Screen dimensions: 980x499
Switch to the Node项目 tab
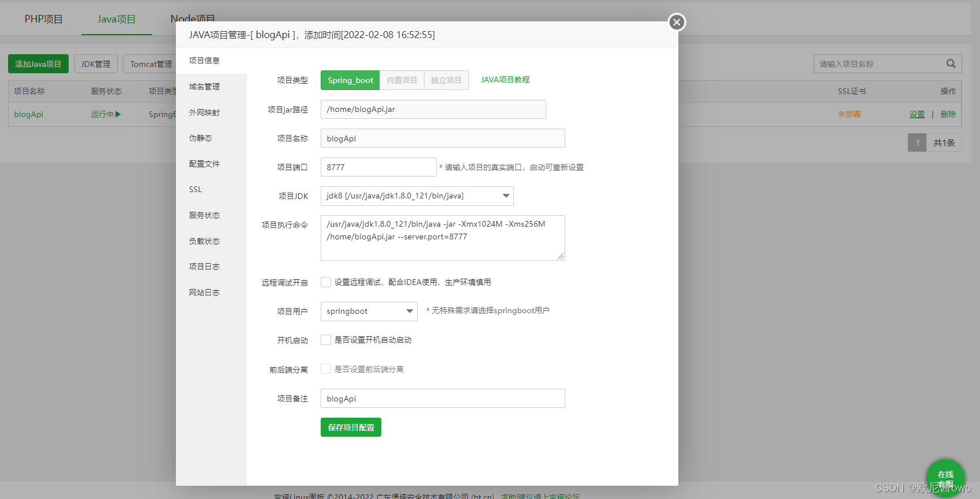point(193,19)
